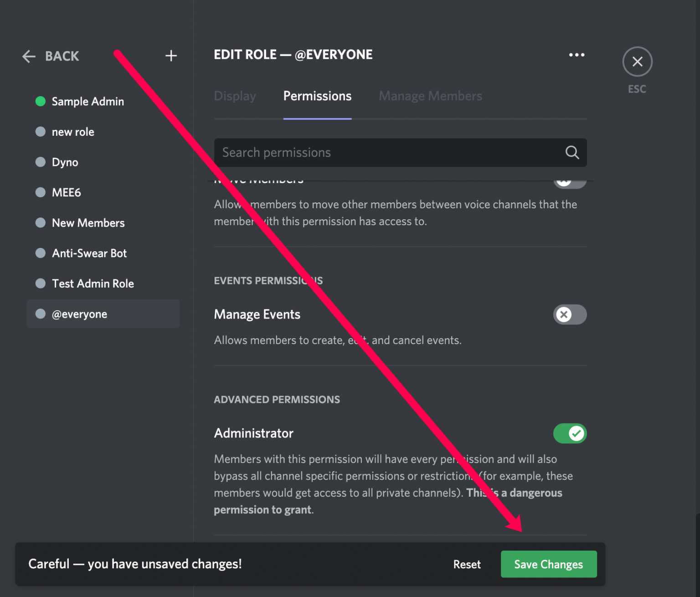The height and width of the screenshot is (597, 700).
Task: Select the Anti-Swear Bot role
Action: 89,253
